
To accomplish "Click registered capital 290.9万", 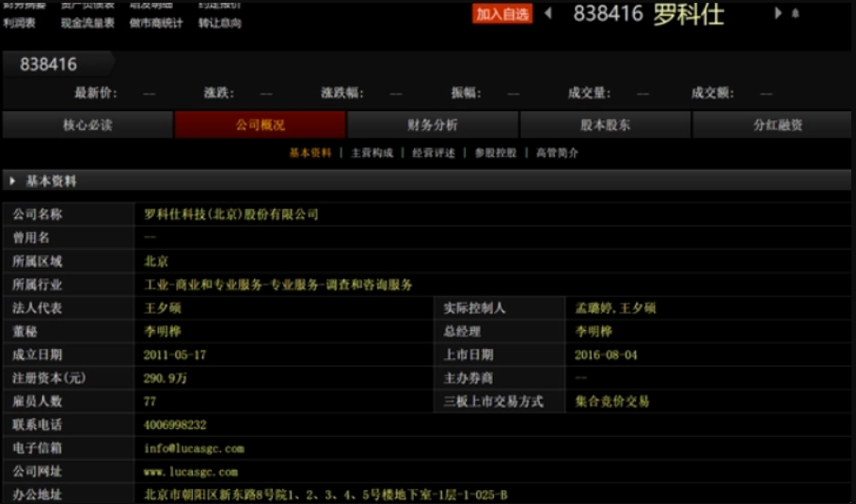I will pyautogui.click(x=165, y=379).
